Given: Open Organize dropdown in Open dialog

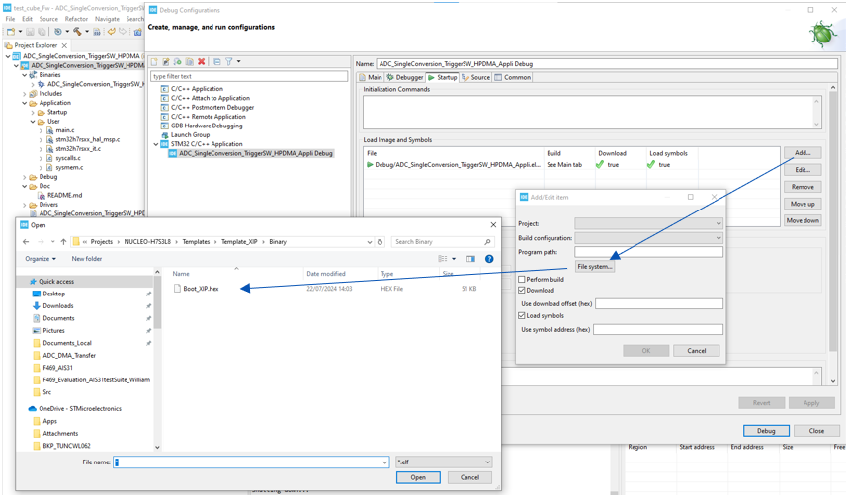Looking at the screenshot, I should (x=41, y=259).
